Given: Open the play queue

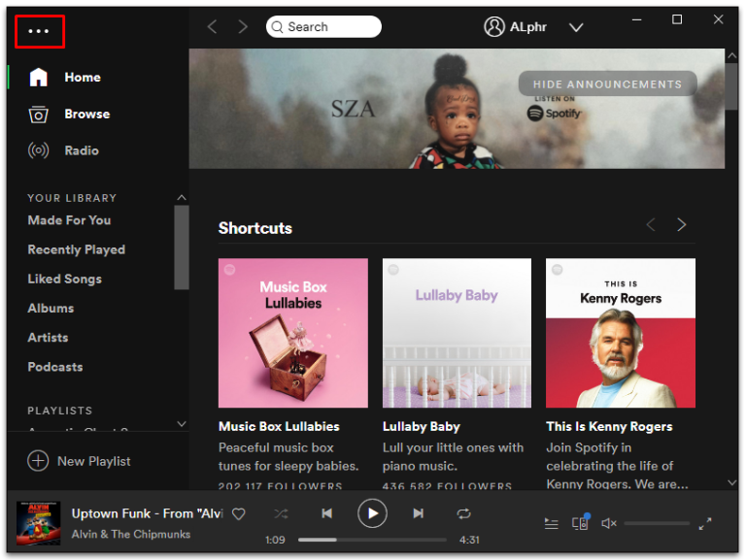Looking at the screenshot, I should 552,524.
